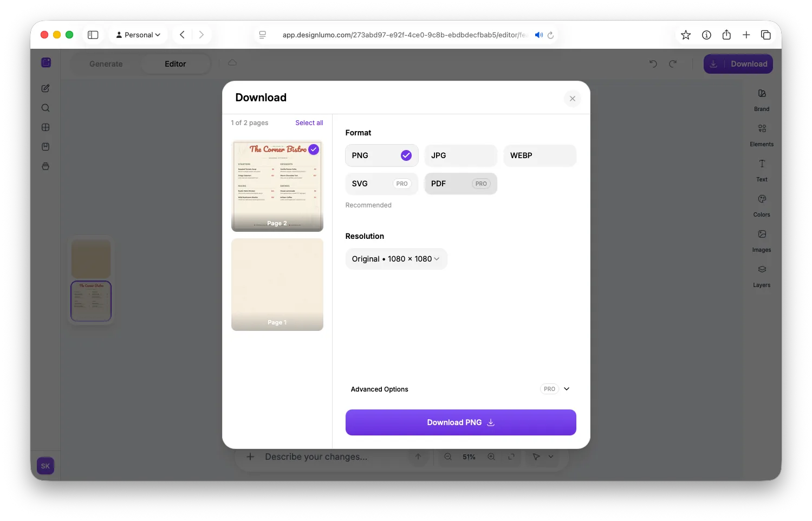Viewport: 812px width, 521px height.
Task: Click the redo arrow icon
Action: (x=673, y=64)
